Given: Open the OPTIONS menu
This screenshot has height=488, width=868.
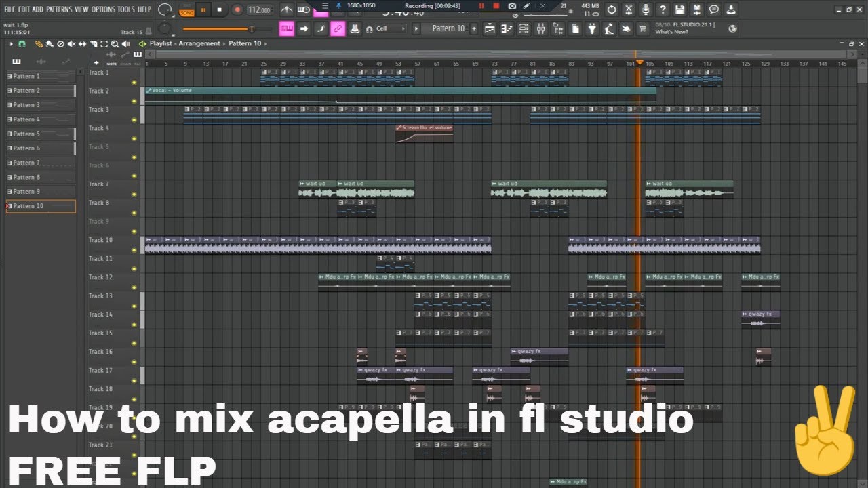Looking at the screenshot, I should 103,9.
